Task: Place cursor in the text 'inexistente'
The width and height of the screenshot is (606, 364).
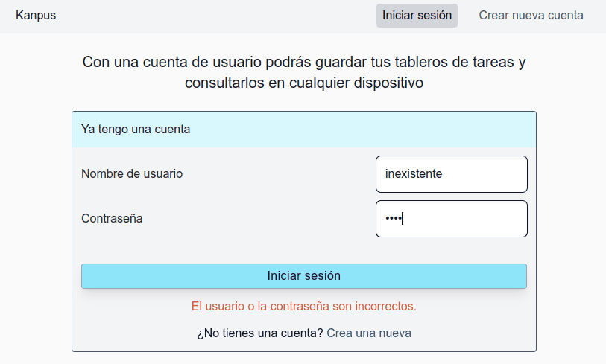Action: [x=414, y=174]
